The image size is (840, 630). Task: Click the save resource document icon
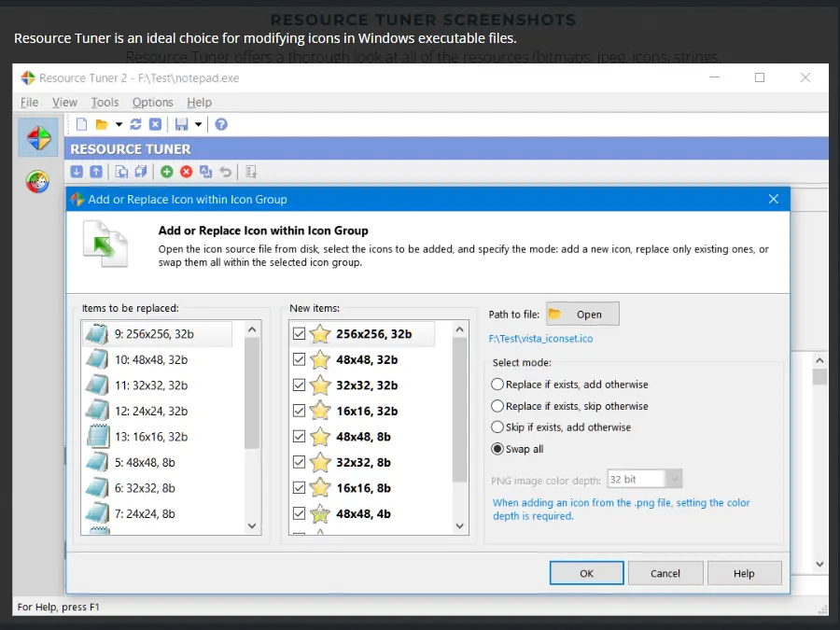121,172
